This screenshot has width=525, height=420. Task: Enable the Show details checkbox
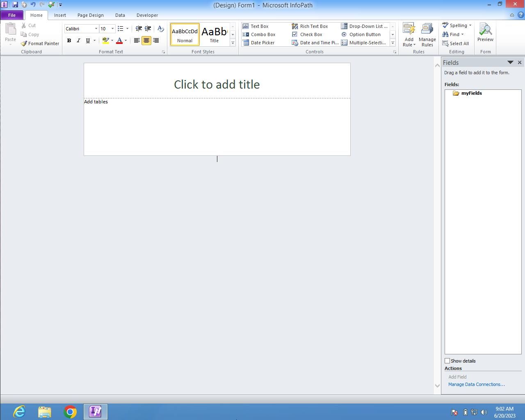click(x=447, y=361)
